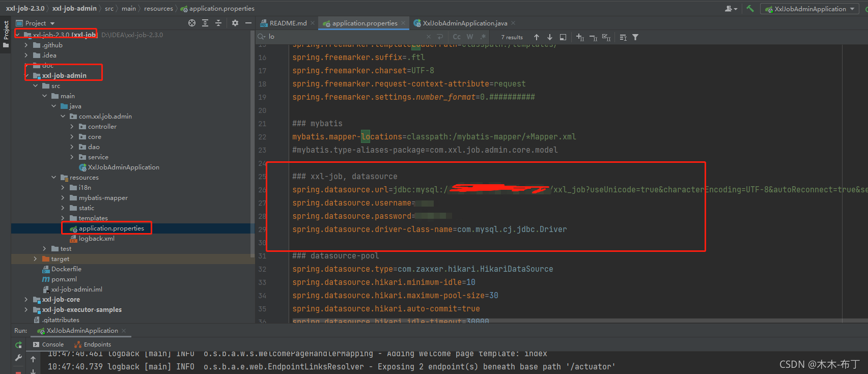
Task: Close the application.properties editor tab
Action: pyautogui.click(x=403, y=23)
